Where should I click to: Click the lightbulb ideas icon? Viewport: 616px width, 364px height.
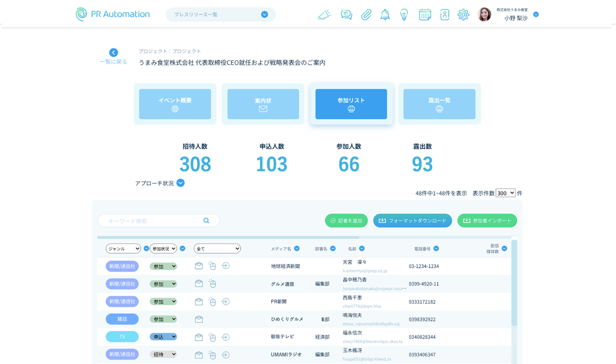(404, 15)
